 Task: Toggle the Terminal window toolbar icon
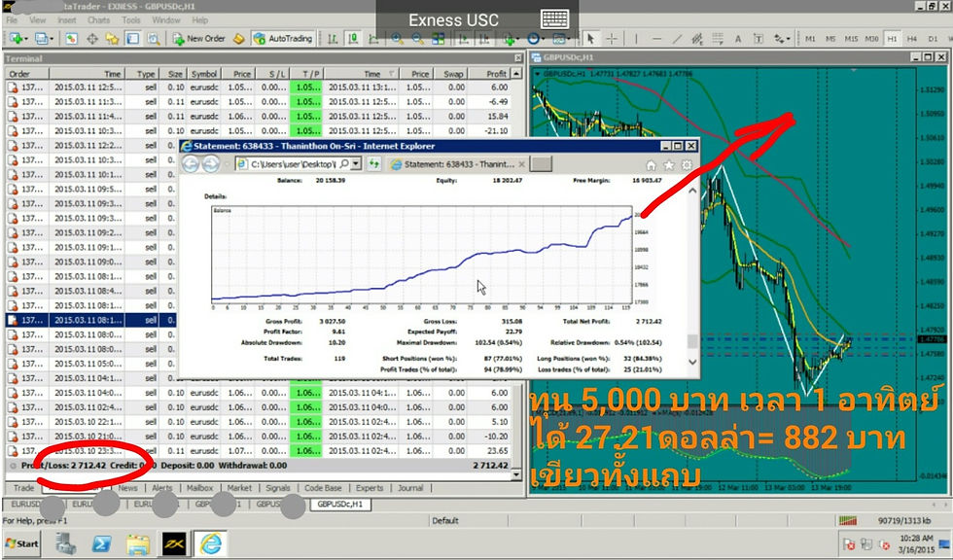point(132,39)
